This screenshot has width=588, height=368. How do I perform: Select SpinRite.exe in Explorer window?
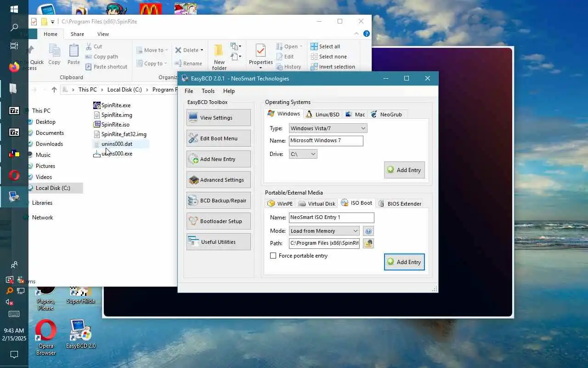(112, 105)
